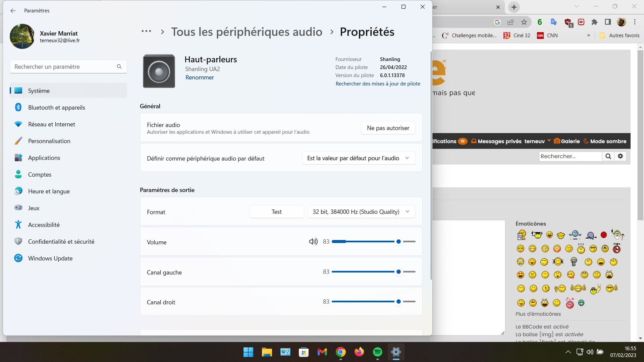Open Bluetooth et appareils settings
The image size is (644, 362).
click(56, 108)
